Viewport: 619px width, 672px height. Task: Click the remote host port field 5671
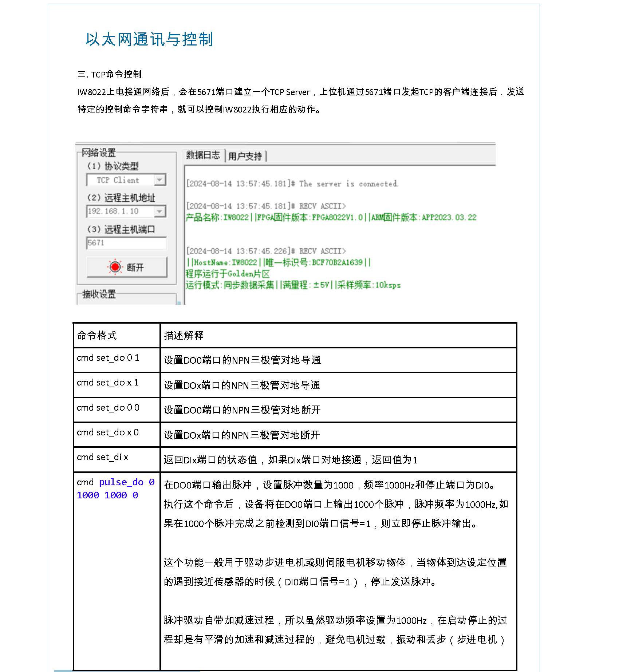(126, 243)
